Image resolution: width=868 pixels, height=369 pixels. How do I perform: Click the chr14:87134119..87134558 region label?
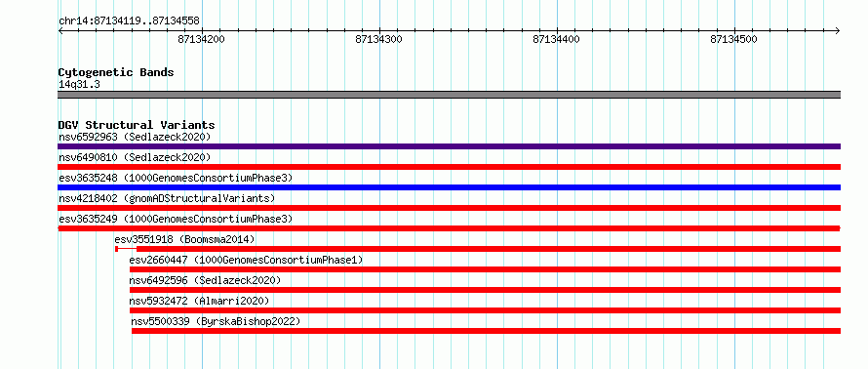129,21
